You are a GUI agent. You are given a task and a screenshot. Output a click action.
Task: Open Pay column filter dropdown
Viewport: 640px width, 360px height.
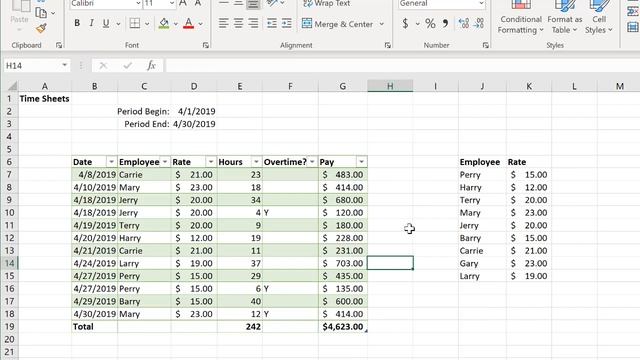[x=361, y=162]
